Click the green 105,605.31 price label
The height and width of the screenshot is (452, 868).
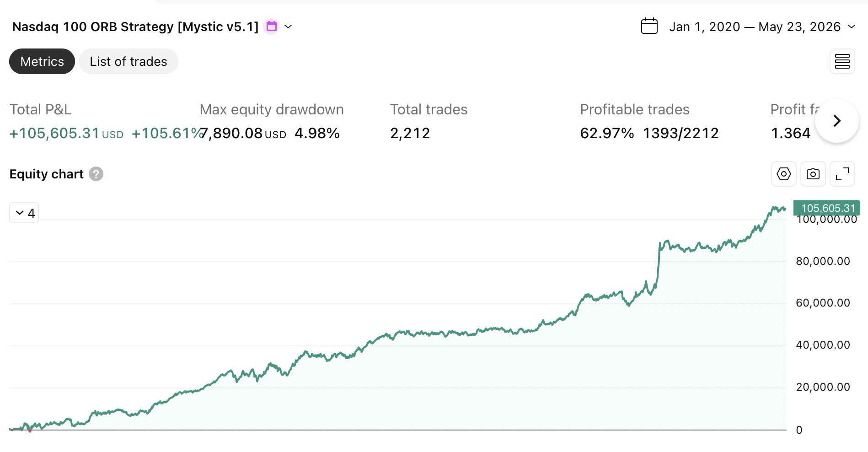[827, 208]
